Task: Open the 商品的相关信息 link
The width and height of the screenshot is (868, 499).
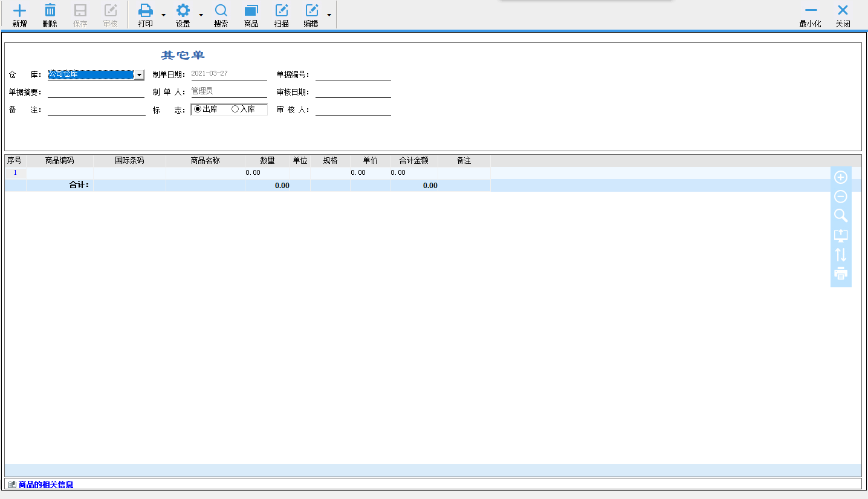Action: point(46,484)
